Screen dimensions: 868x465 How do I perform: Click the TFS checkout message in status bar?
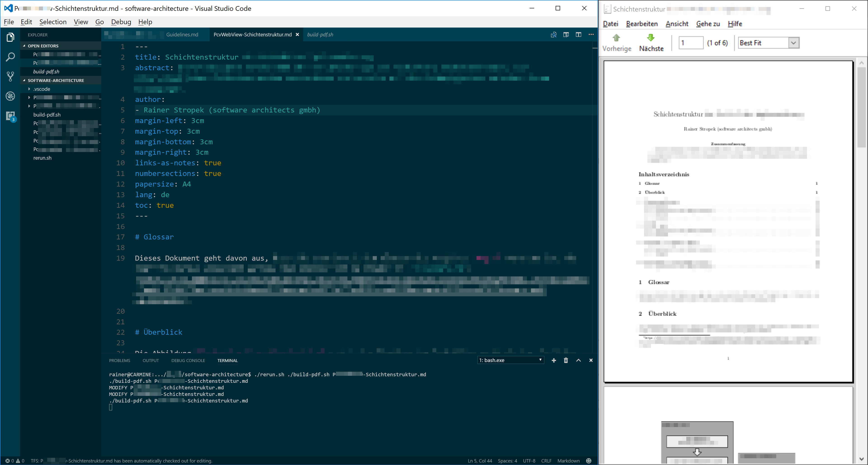(121, 461)
